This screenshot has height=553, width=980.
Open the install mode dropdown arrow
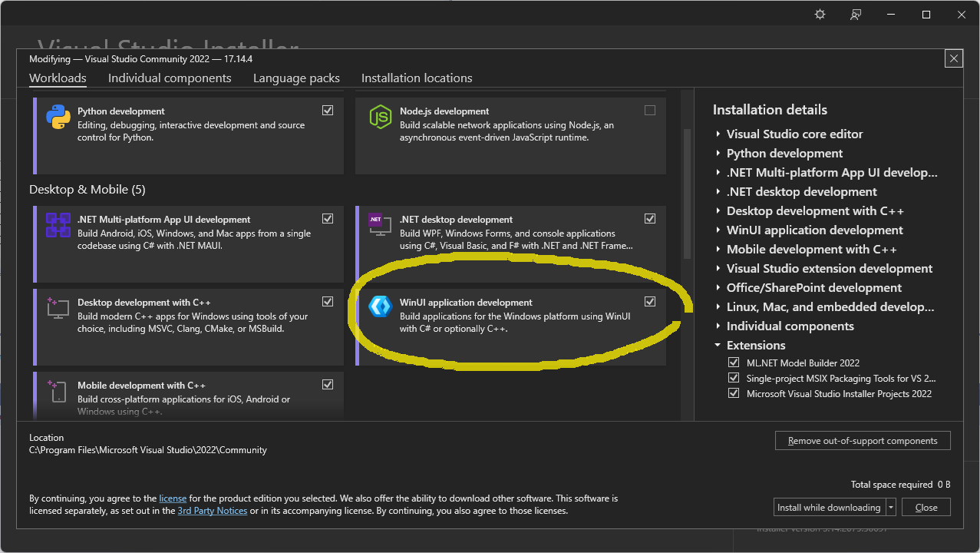click(891, 507)
